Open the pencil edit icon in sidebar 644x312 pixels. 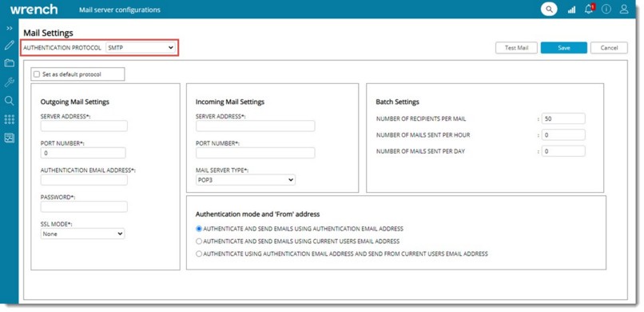pos(10,46)
